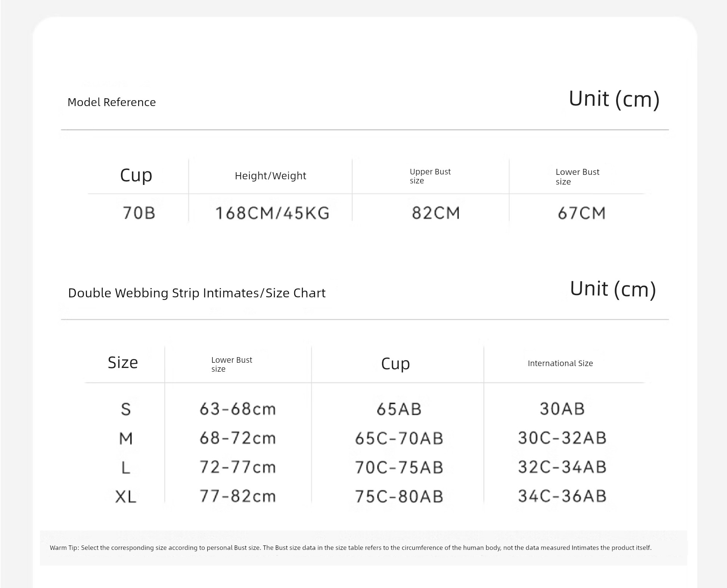Click the 'Double Webbing Strip Intimates/Size Chart' heading

[197, 293]
